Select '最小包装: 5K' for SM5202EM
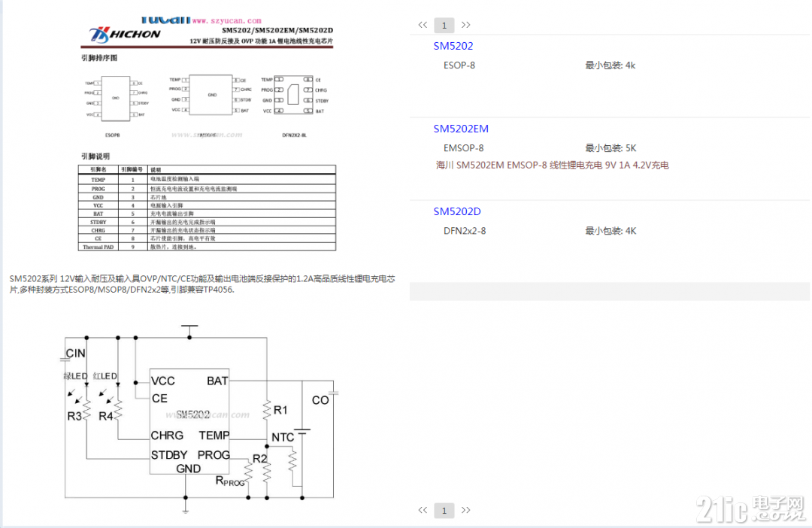 (611, 148)
